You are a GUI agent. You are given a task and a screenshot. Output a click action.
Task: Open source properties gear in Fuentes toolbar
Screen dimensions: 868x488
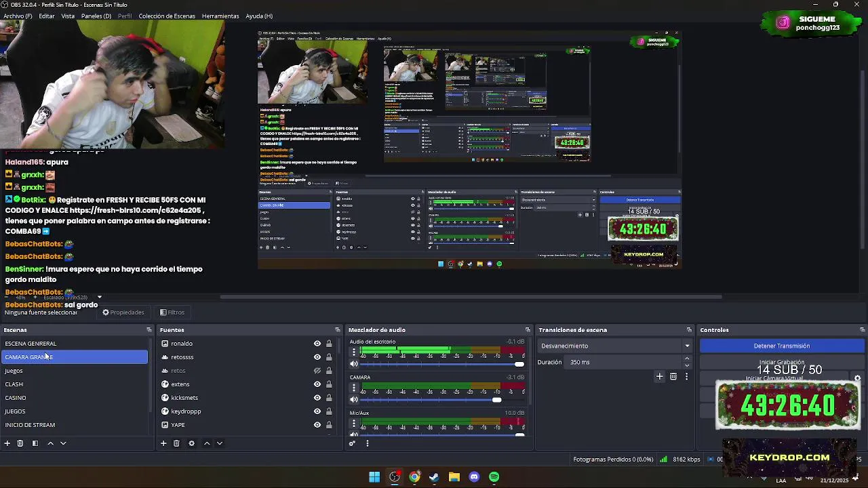(x=191, y=443)
